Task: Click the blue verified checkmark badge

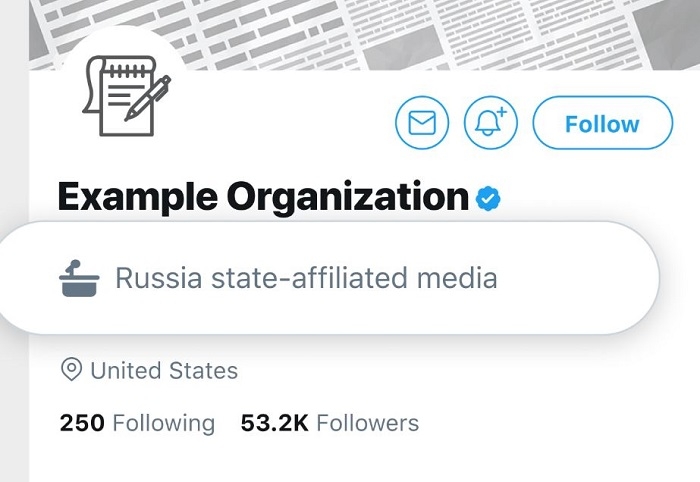Action: [x=487, y=199]
